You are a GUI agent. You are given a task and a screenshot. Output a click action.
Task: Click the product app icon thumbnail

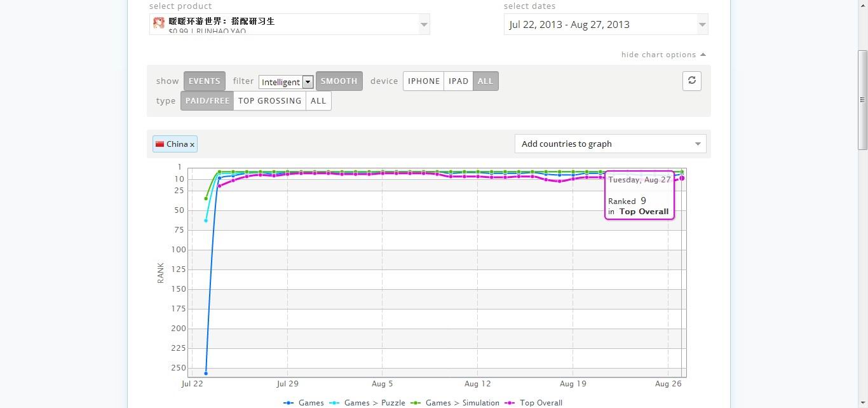(x=159, y=24)
